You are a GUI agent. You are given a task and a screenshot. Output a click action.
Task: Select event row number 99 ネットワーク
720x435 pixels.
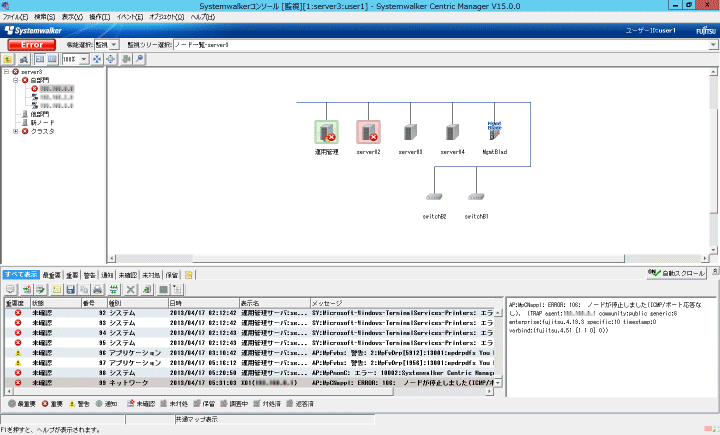click(249, 382)
